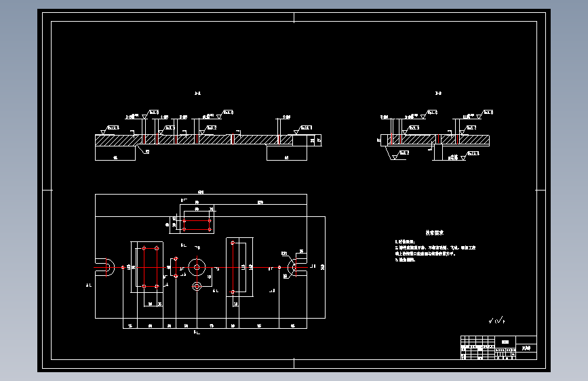The image size is (588, 381).
Task: Select the part name cell in title block
Action: (526, 348)
